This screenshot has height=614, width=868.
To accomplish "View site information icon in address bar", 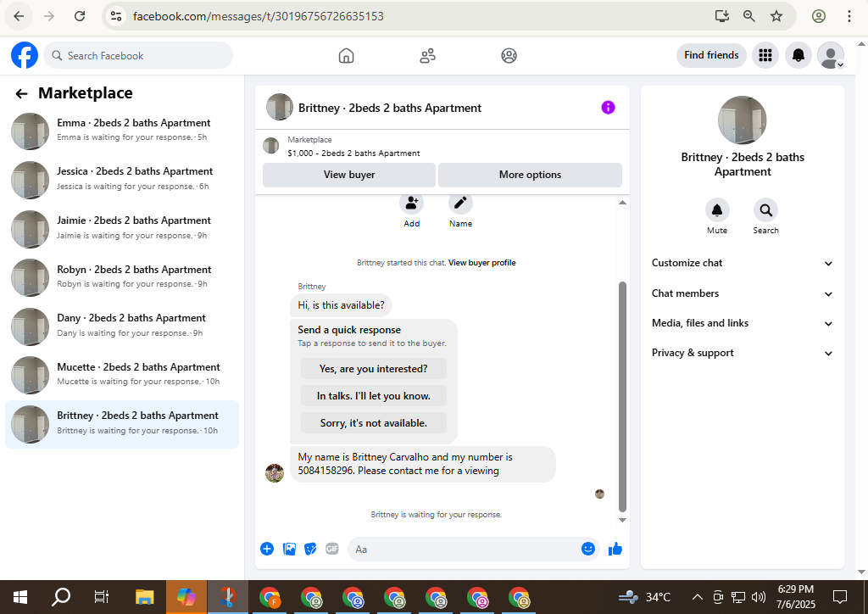I will (x=115, y=16).
